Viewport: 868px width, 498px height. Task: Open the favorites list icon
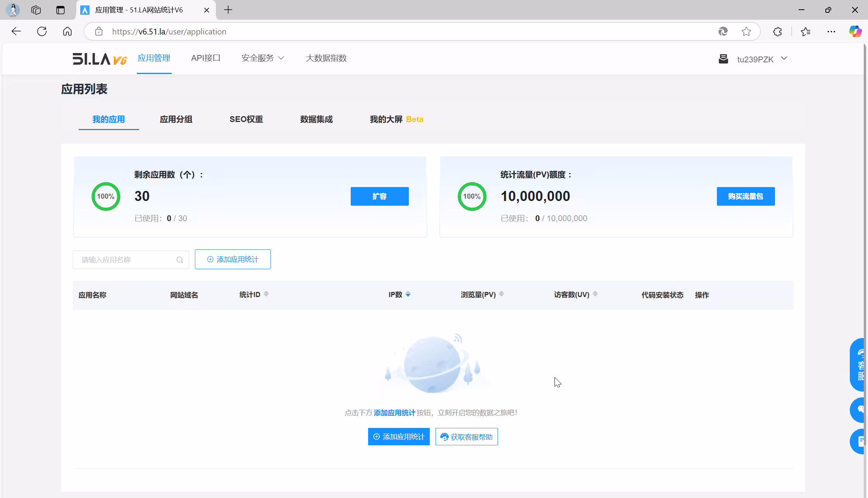pos(806,31)
